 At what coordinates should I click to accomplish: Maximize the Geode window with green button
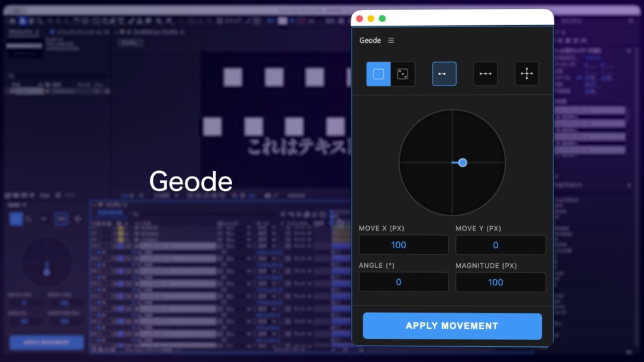point(382,18)
